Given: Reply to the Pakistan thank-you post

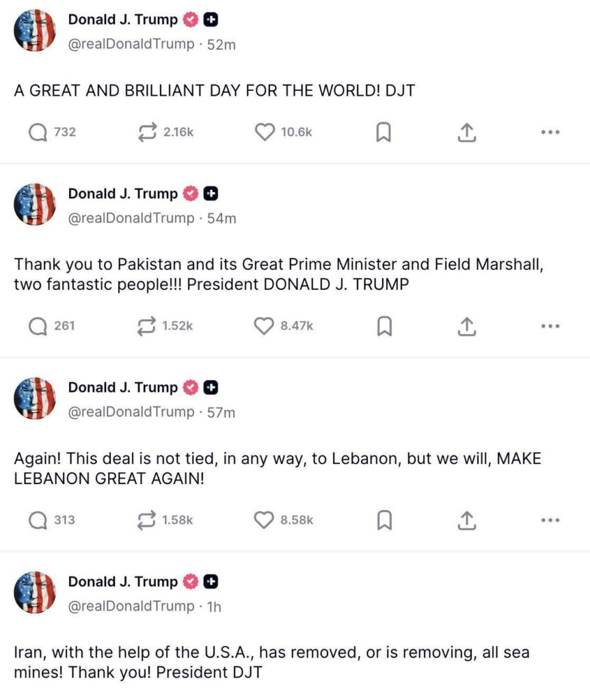Looking at the screenshot, I should pyautogui.click(x=38, y=326).
